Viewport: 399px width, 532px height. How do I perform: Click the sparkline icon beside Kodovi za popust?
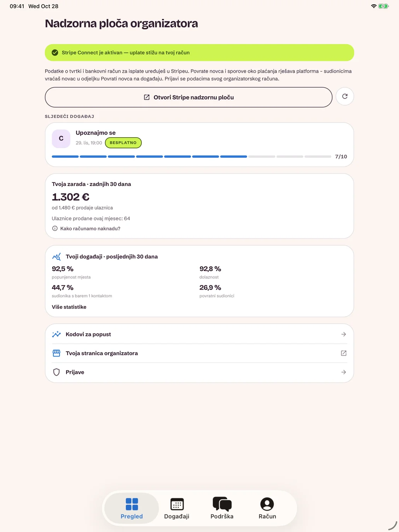click(56, 334)
